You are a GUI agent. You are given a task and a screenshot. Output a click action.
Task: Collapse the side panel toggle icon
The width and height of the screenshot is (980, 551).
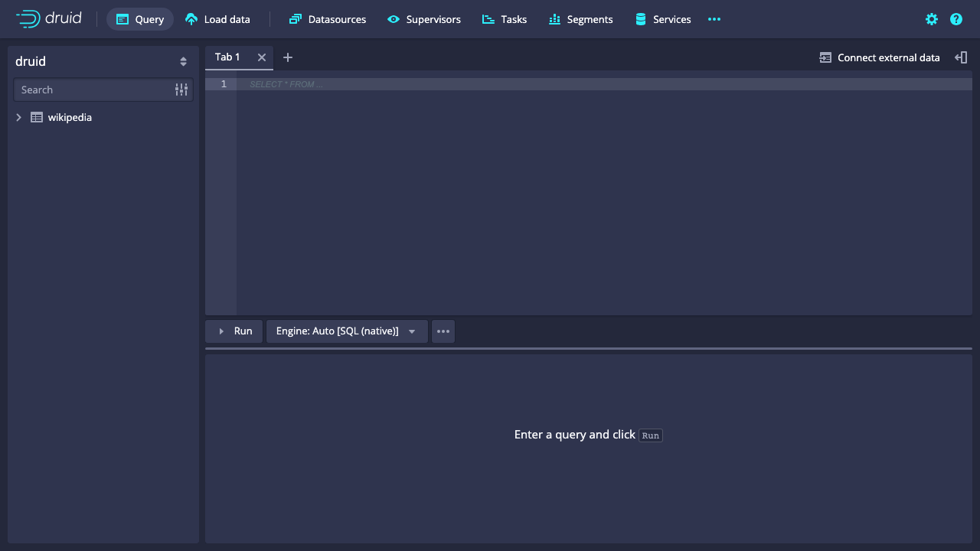pos(961,57)
